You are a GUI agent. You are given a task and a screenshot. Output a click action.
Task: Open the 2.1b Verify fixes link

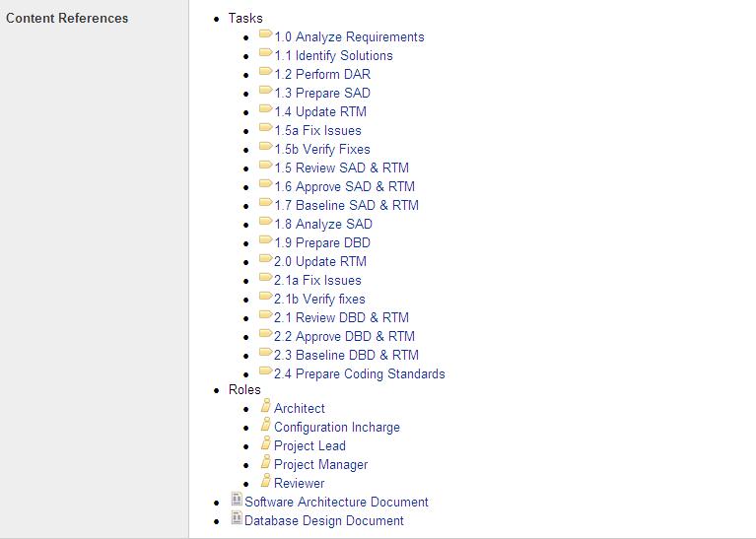coord(319,300)
